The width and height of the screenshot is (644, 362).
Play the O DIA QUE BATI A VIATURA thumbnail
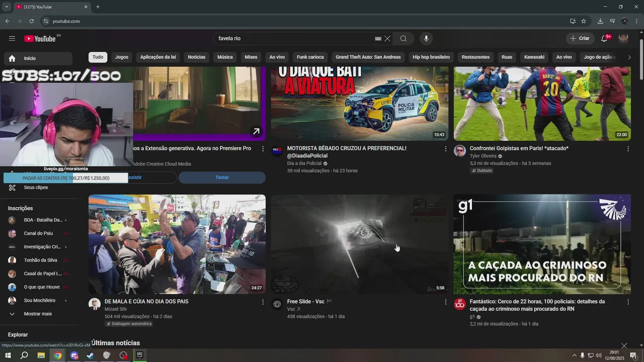[360, 104]
